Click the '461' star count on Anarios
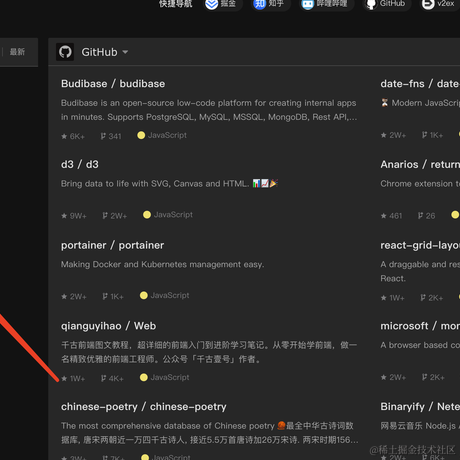 [396, 216]
